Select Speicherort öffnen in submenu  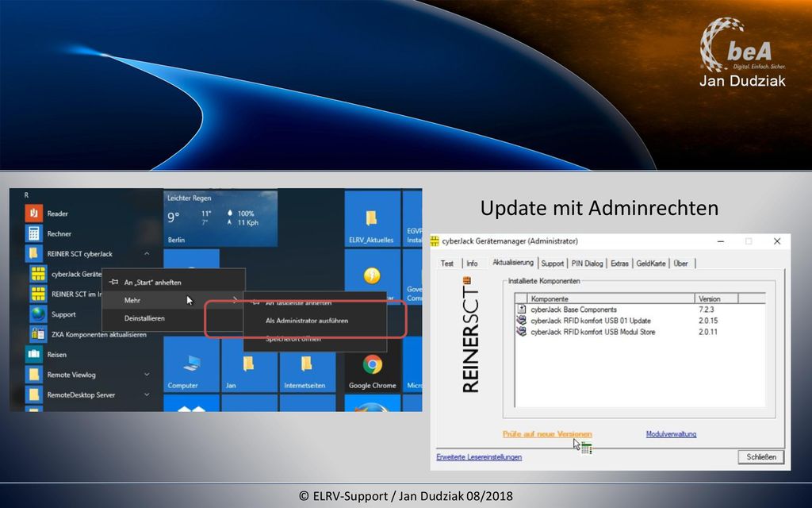pos(316,339)
